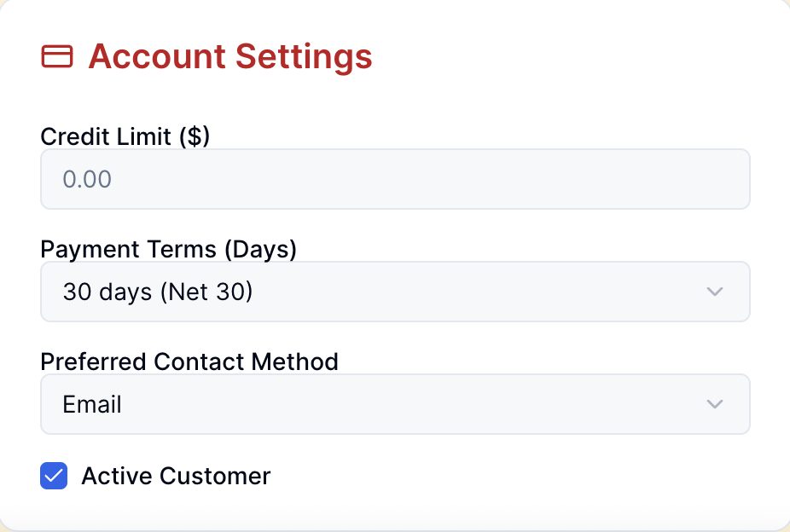The width and height of the screenshot is (790, 532).
Task: Focus the Credit Limit input field
Action: tap(395, 180)
